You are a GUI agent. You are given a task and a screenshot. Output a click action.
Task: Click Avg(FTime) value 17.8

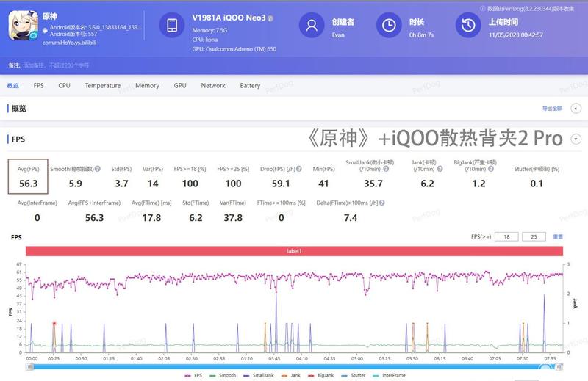(151, 217)
